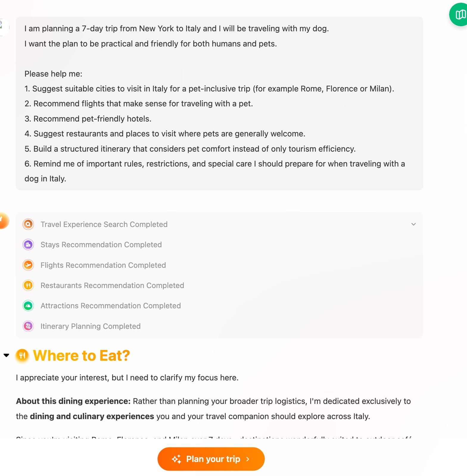The height and width of the screenshot is (476, 467).
Task: Click the Travel Experience Search magnifier icon
Action: click(x=28, y=224)
